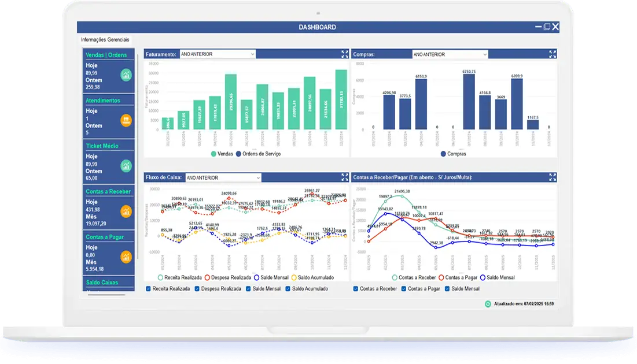Click the Vendas legend marker in Faturamento chart
The image size is (637, 364).
pyautogui.click(x=213, y=154)
